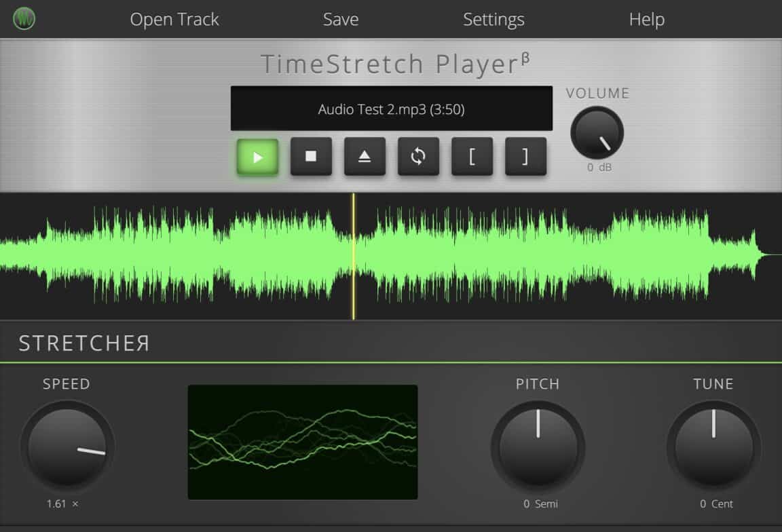Screen dimensions: 782x532
Task: Click the loop repeat icon
Action: click(418, 156)
